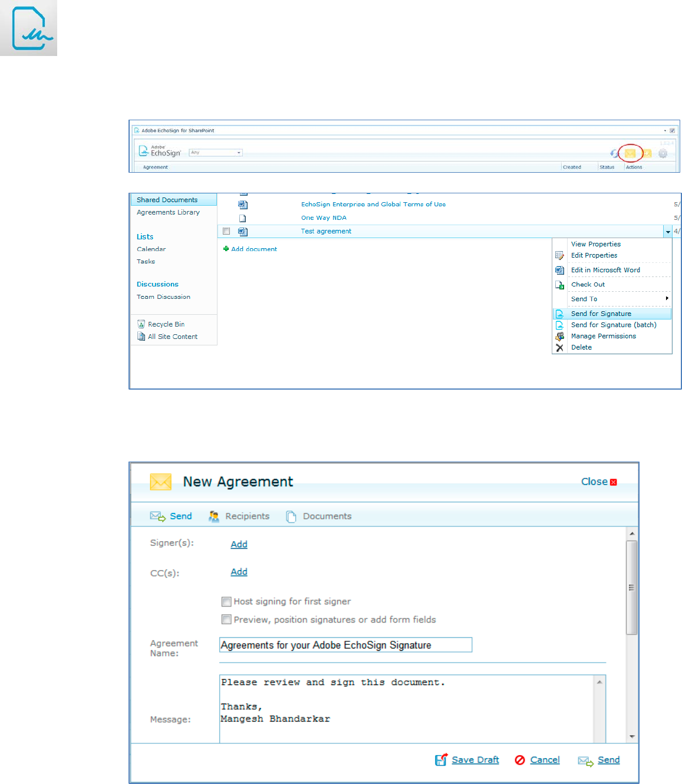
Task: Close the New Agreement dialog
Action: pos(599,482)
